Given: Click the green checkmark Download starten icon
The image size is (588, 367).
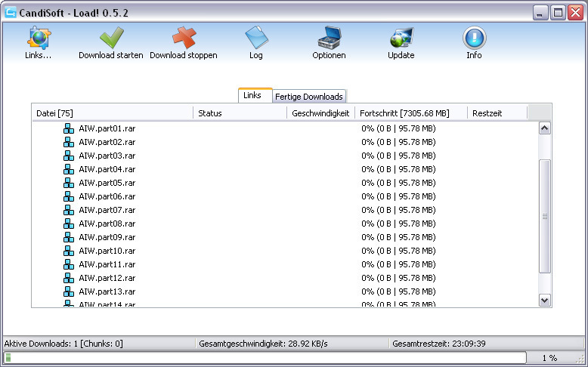Looking at the screenshot, I should [x=111, y=37].
